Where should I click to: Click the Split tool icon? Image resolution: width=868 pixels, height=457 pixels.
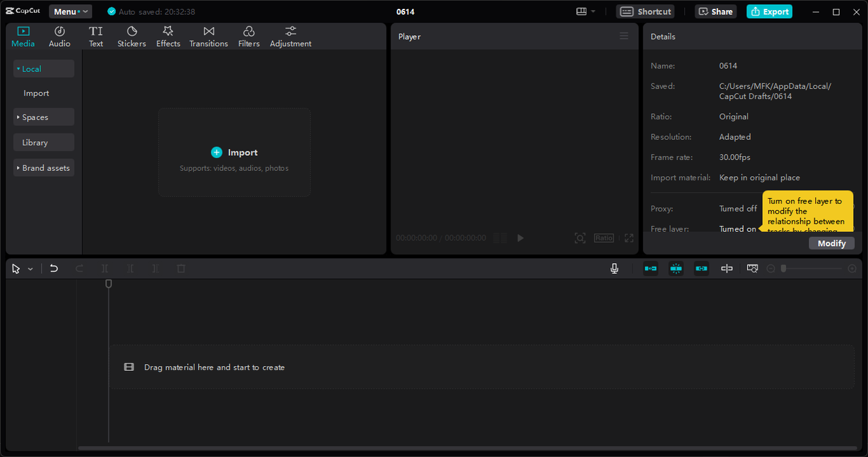click(104, 269)
